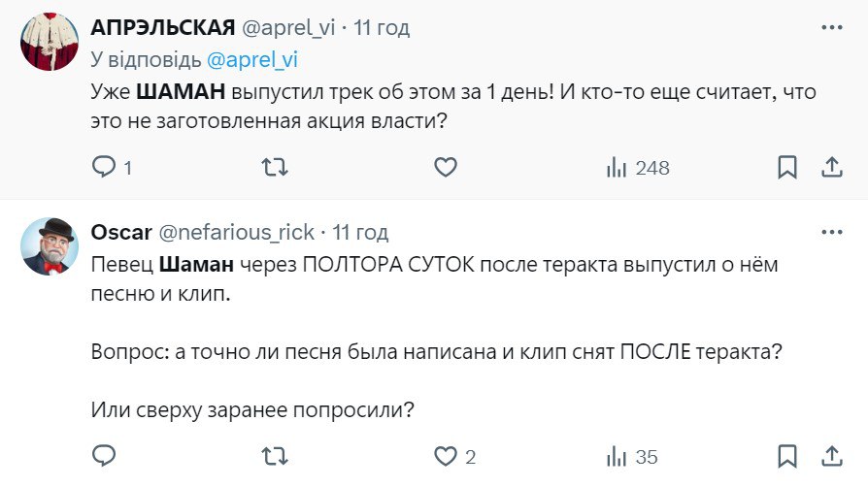Open more options for Oscar's tweet

tap(831, 232)
